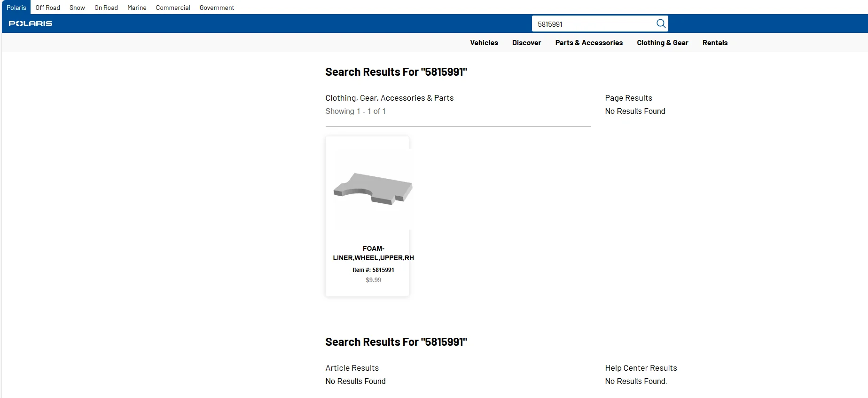Open the Clothing & Gear menu

pyautogui.click(x=662, y=43)
